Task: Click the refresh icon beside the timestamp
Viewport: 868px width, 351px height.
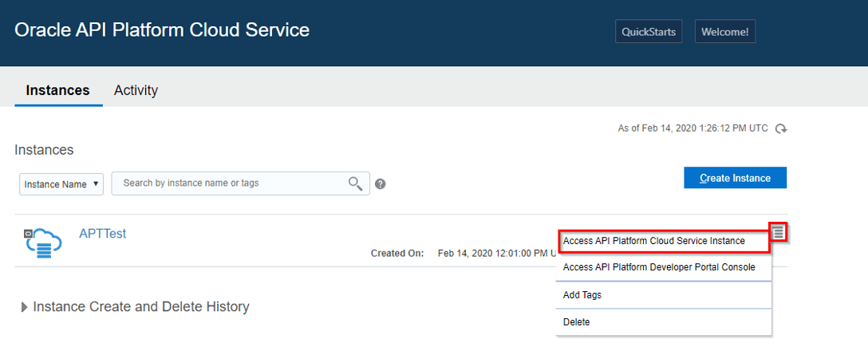Action: tap(780, 129)
